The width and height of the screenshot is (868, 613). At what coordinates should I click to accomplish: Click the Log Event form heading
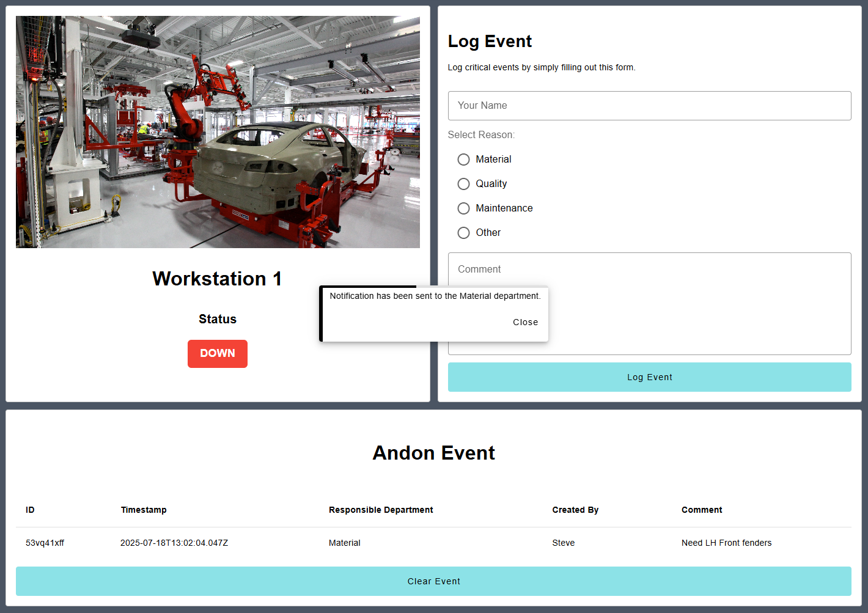tap(490, 41)
